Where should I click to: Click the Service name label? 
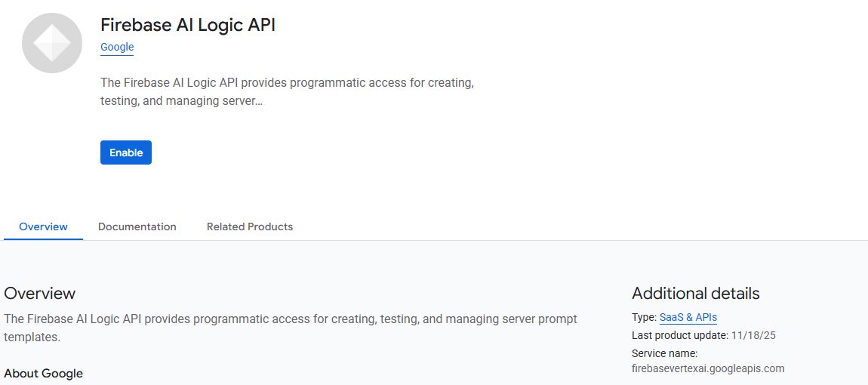coord(664,353)
